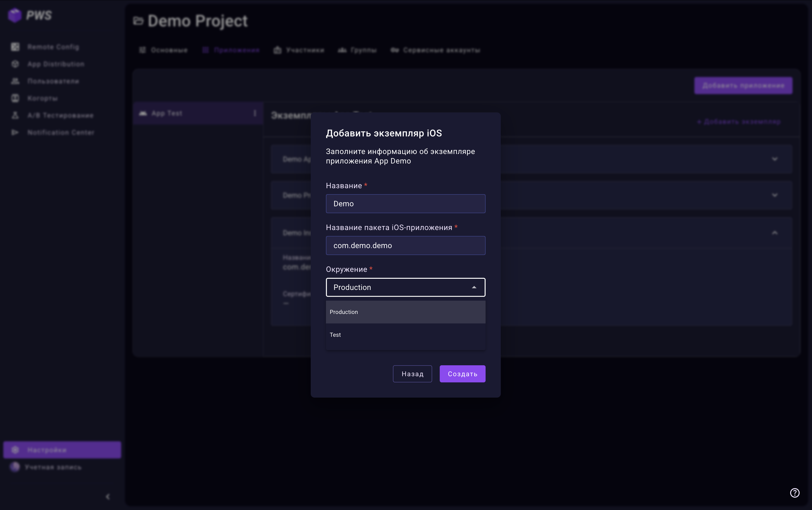Image resolution: width=812 pixels, height=510 pixels.
Task: Collapse the Окружение dropdown arrow
Action: pos(474,287)
